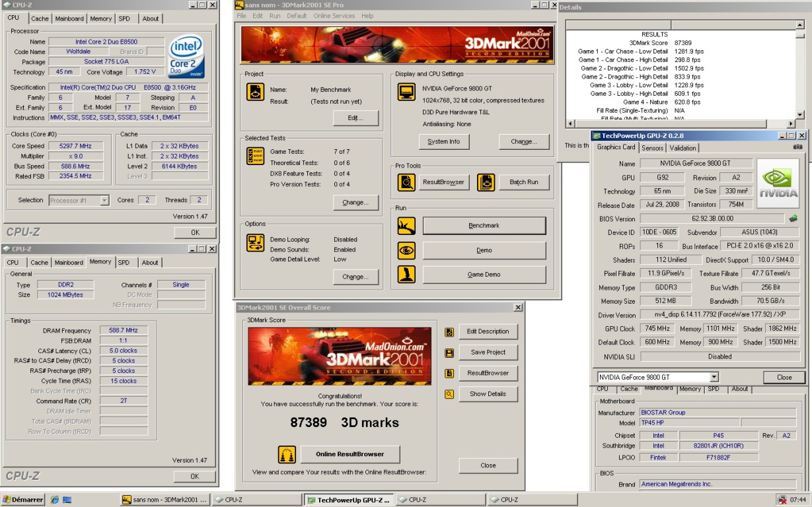This screenshot has width=812, height=507.
Task: Open the File menu in 3DMark2001
Action: point(241,16)
